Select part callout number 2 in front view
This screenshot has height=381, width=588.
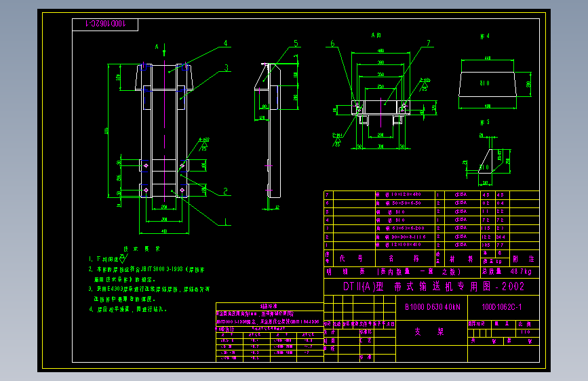coord(225,192)
